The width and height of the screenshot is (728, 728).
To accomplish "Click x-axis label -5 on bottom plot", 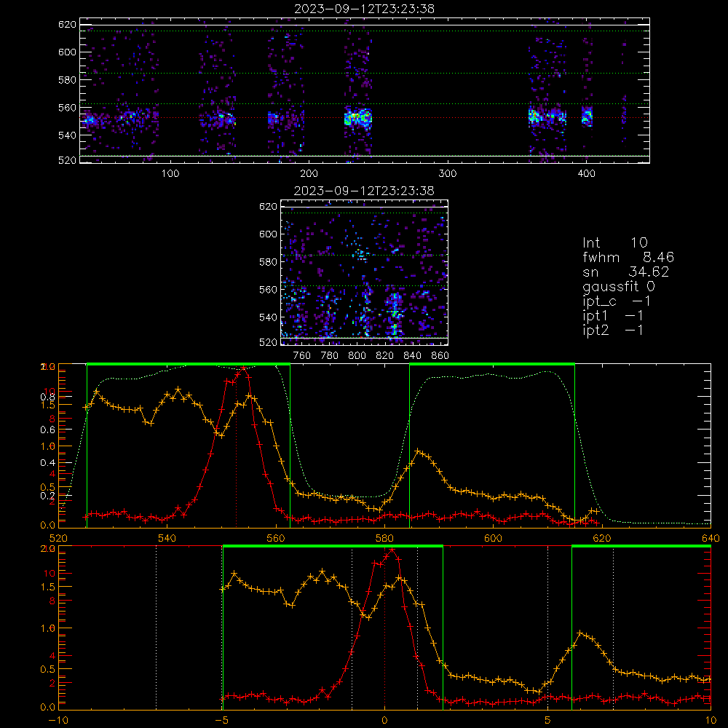I will [222, 720].
